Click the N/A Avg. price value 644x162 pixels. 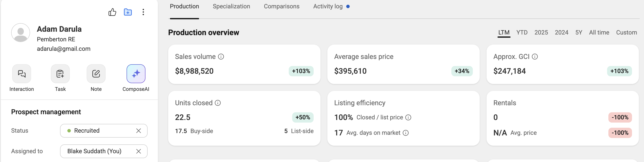click(x=500, y=133)
